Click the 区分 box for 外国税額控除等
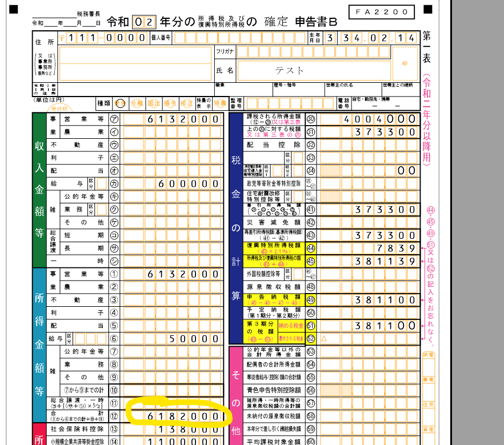The image size is (504, 445). (297, 274)
